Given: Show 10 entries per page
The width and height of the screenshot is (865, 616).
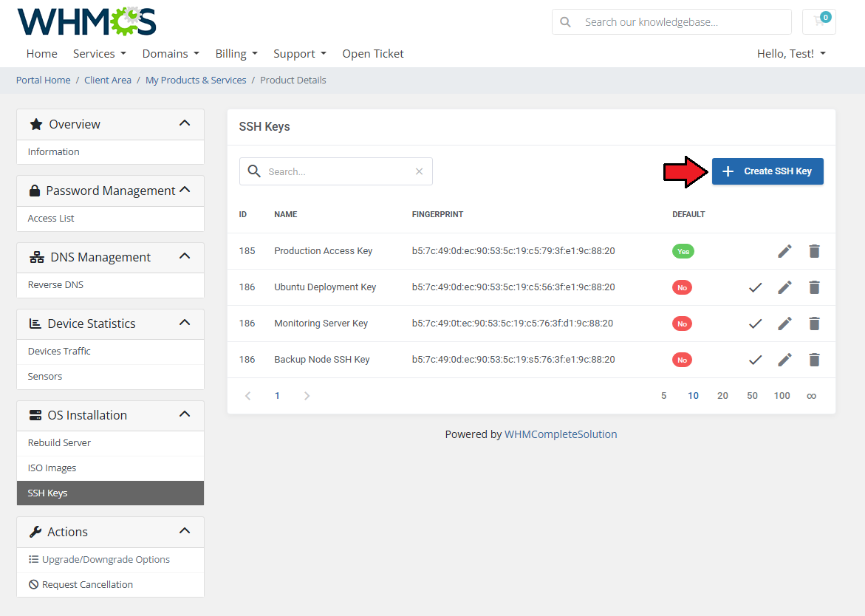Looking at the screenshot, I should [x=694, y=395].
